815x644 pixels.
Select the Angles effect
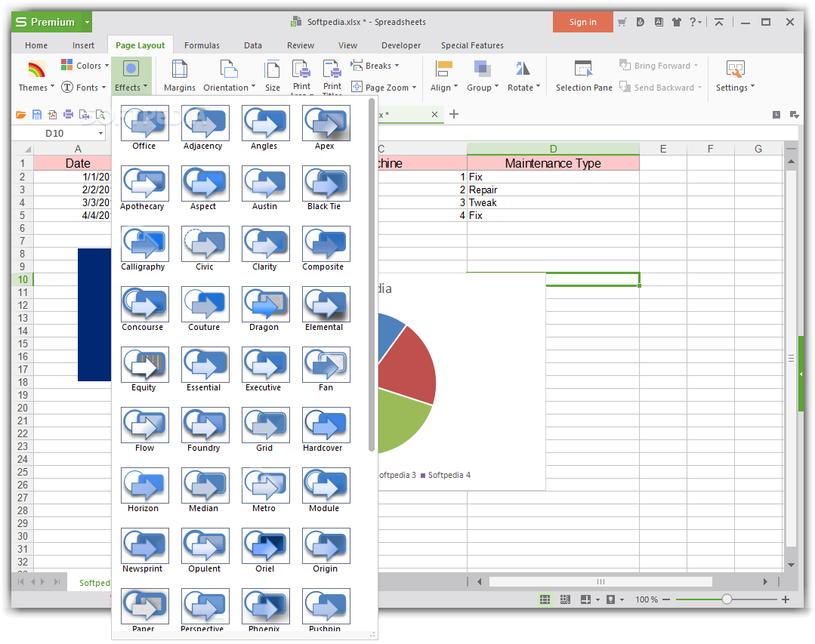tap(265, 128)
